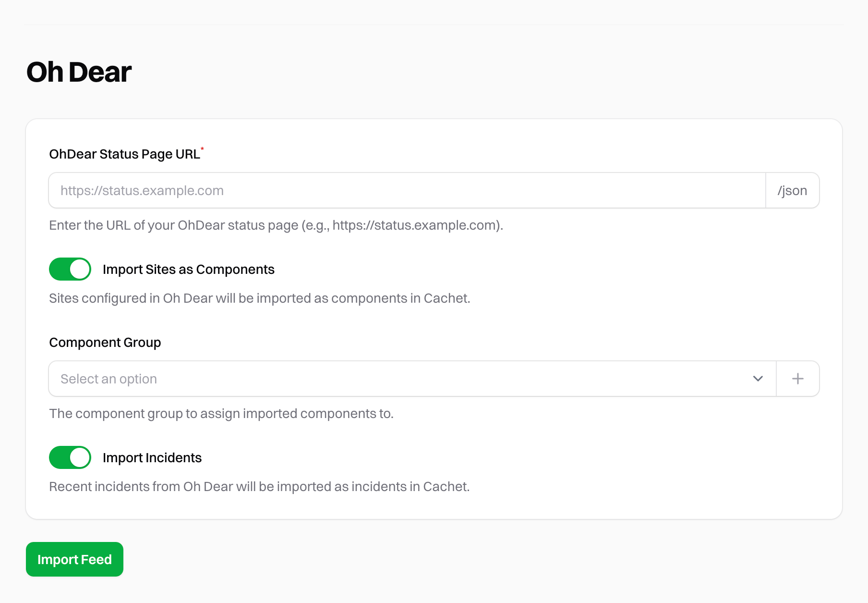
Task: Click the empty area right of Import Feed
Action: click(432, 559)
